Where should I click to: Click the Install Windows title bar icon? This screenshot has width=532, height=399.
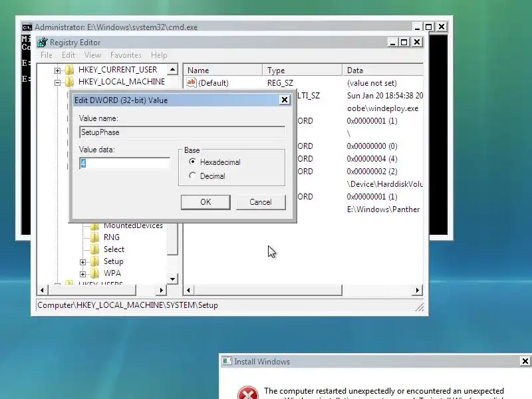point(227,361)
